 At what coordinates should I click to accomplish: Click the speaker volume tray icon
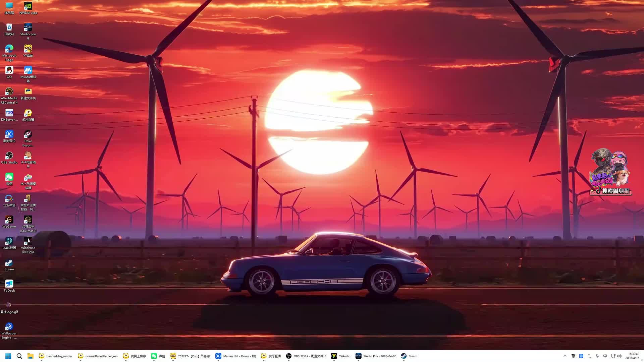620,356
